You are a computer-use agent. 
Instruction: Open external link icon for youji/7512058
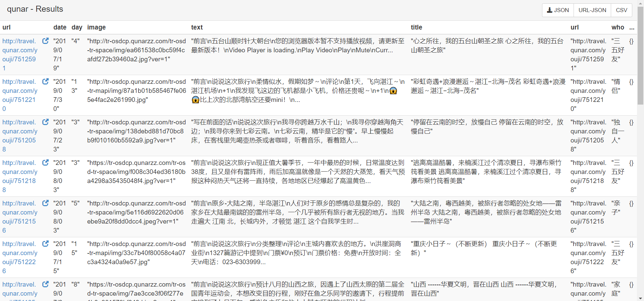(x=45, y=122)
